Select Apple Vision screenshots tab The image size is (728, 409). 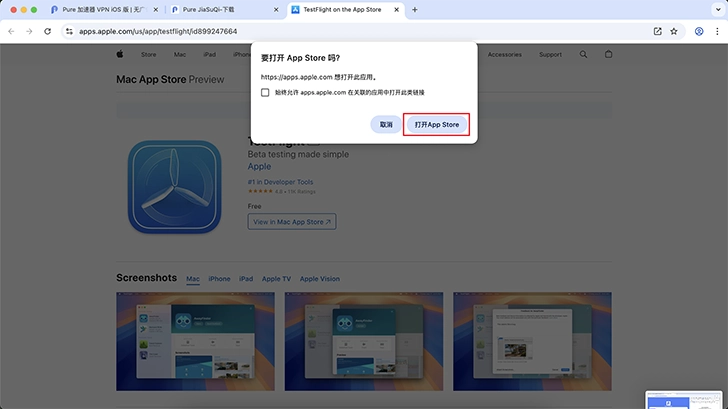[x=319, y=279]
